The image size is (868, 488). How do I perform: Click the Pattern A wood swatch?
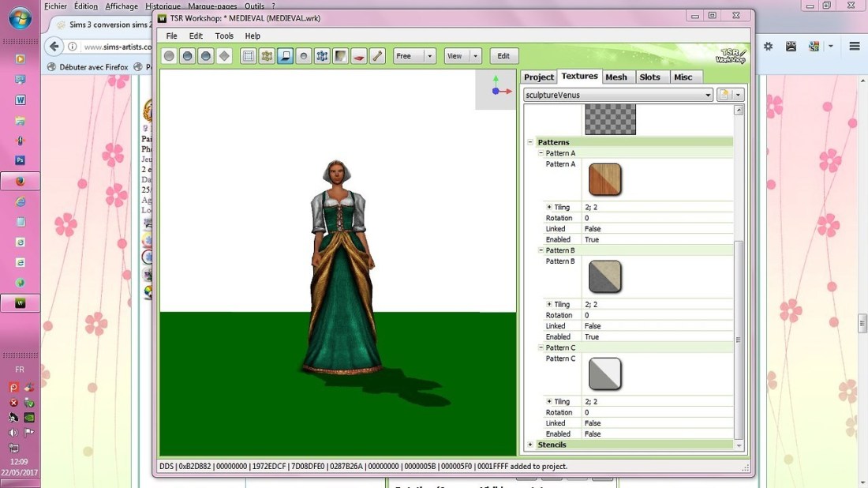(x=605, y=179)
